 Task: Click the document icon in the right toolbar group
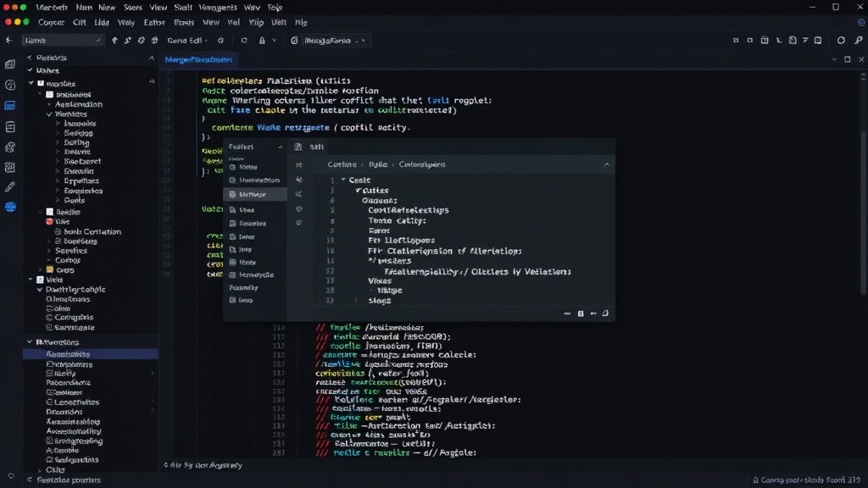(793, 41)
